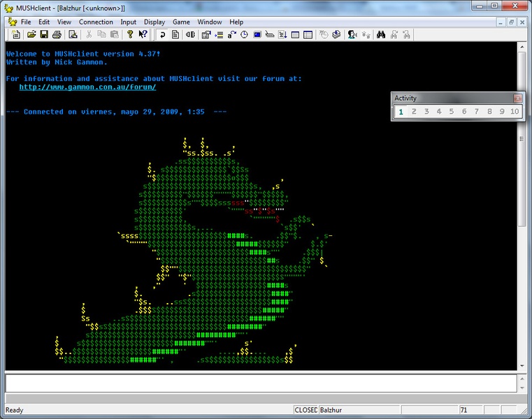
Task: Expand the Window menu
Action: [209, 22]
